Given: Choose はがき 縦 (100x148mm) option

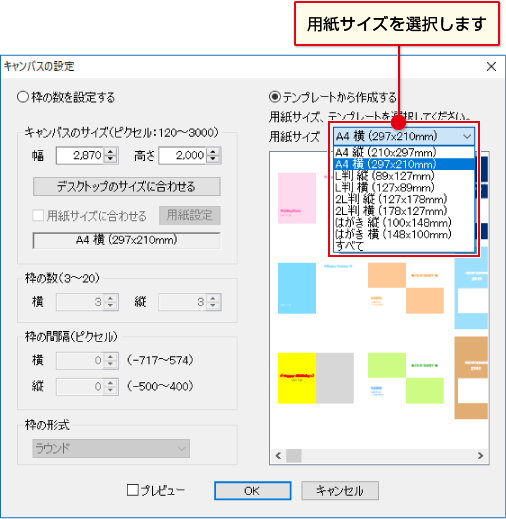Looking at the screenshot, I should coord(404,222).
